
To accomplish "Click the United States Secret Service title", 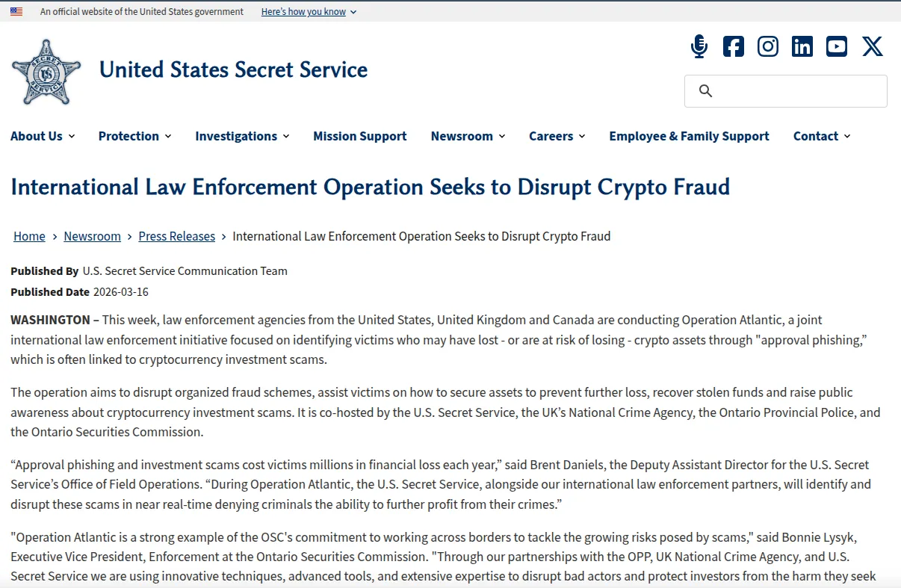I will pyautogui.click(x=233, y=69).
